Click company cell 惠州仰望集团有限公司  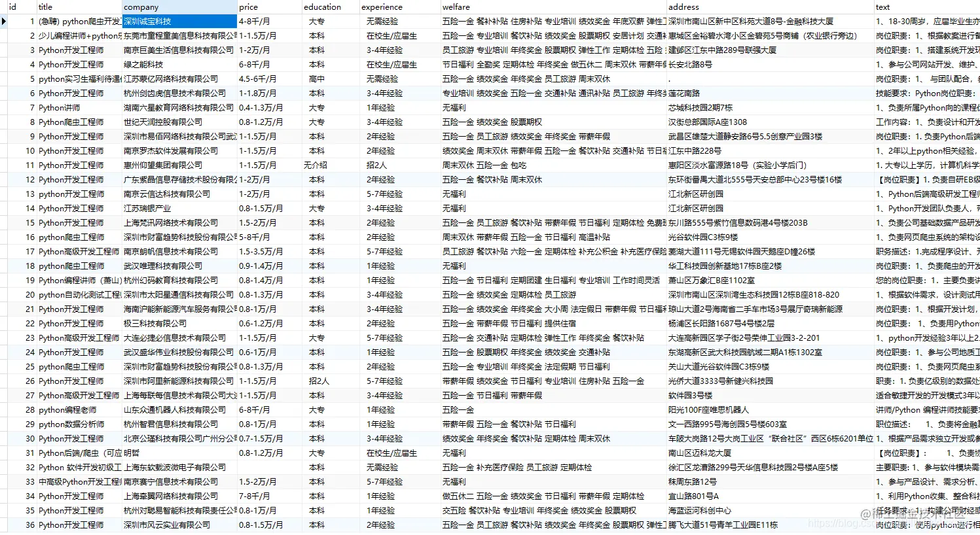pos(179,165)
